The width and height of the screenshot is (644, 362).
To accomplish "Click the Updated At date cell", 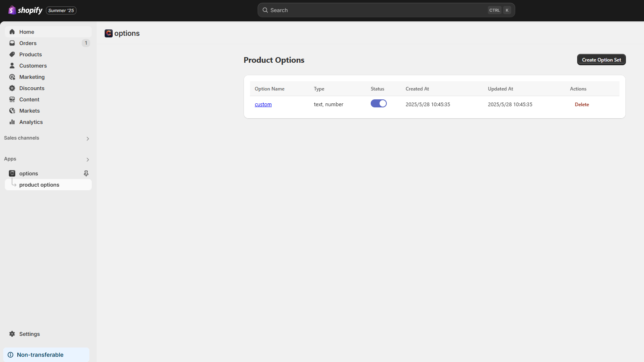I will [x=510, y=104].
